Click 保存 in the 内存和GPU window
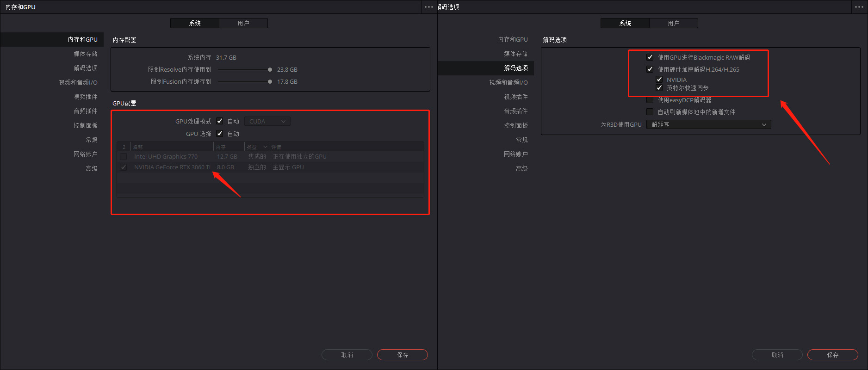Viewport: 868px width, 370px height. 403,355
